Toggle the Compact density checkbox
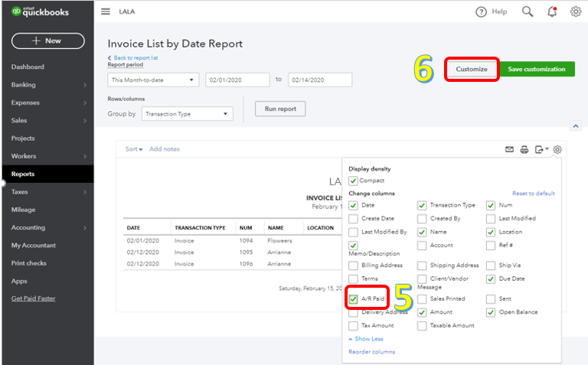 click(353, 181)
